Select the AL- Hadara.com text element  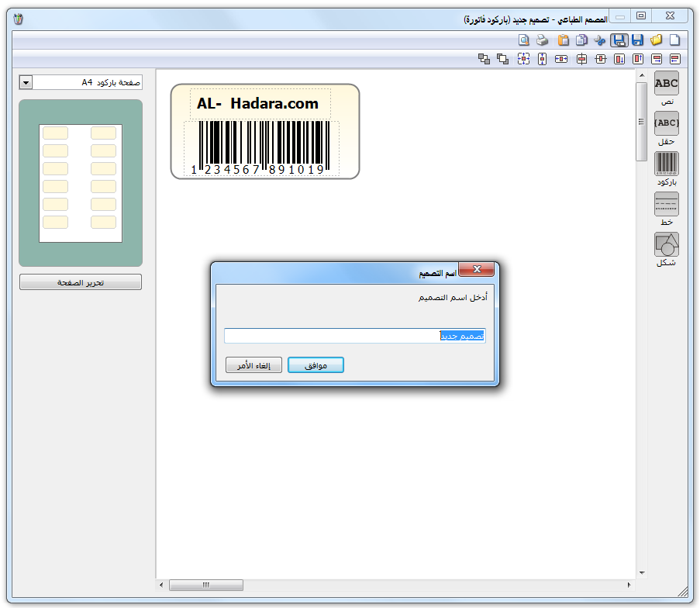coord(260,104)
